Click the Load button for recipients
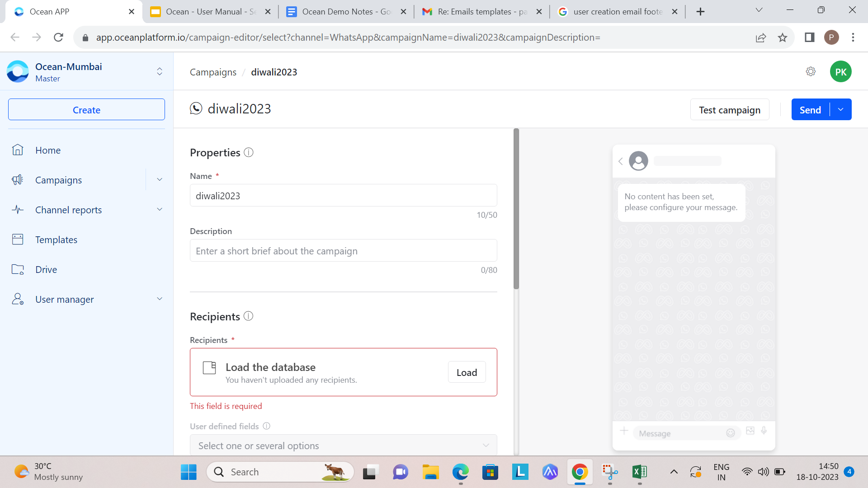 click(467, 372)
